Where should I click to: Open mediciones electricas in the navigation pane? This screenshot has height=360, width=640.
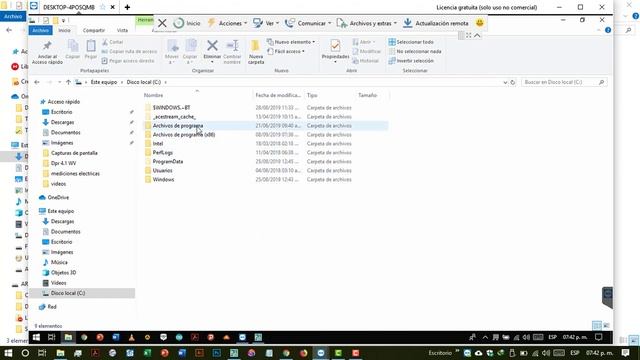(x=75, y=173)
